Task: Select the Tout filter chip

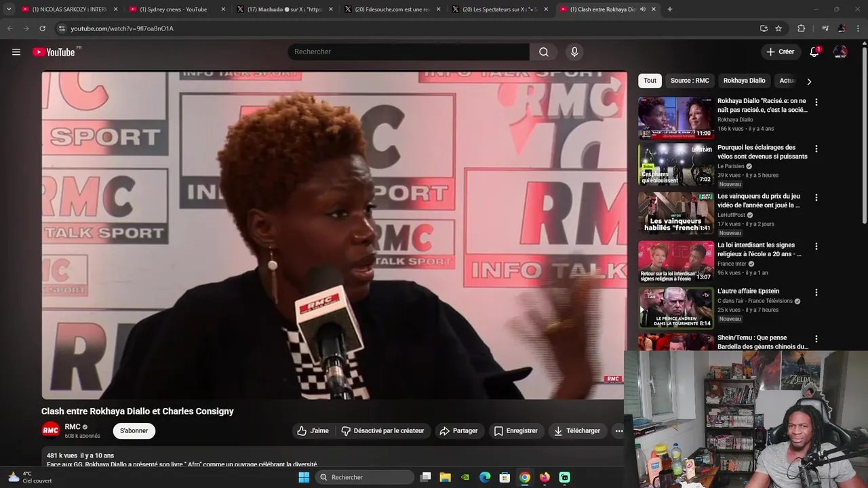Action: click(x=650, y=81)
